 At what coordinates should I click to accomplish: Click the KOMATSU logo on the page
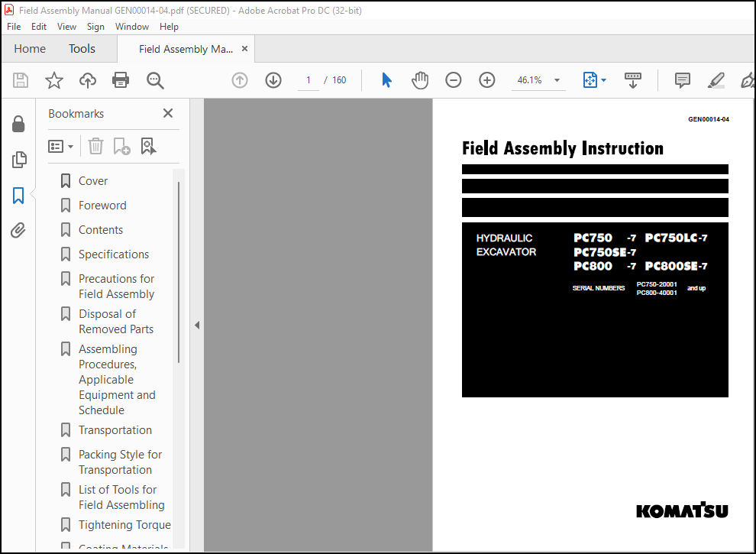click(x=682, y=510)
